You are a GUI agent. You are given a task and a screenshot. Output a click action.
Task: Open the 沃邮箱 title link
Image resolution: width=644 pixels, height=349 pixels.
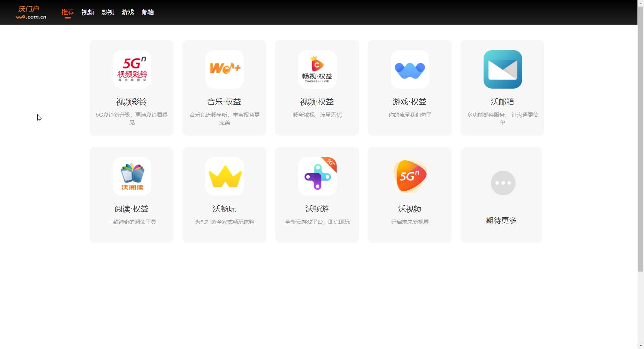502,102
